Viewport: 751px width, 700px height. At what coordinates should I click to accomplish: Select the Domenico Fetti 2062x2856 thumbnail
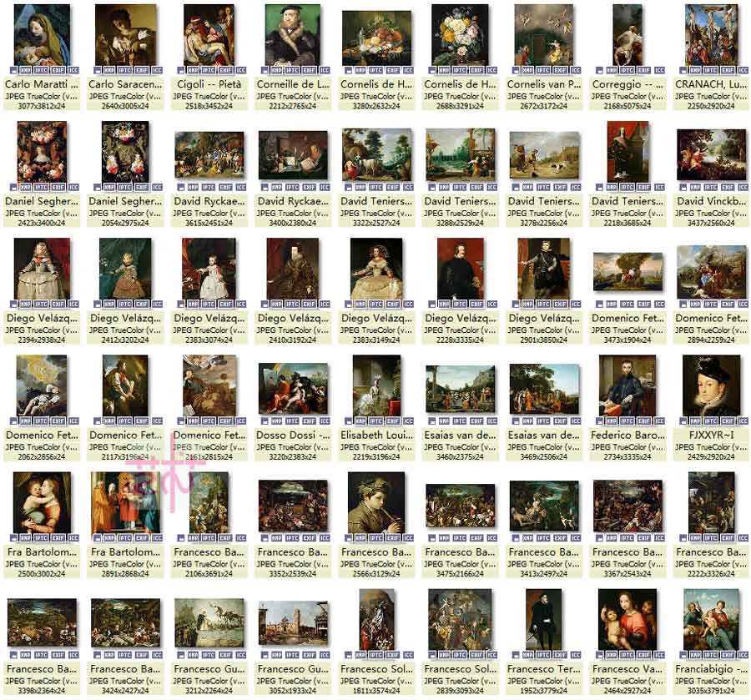click(41, 385)
